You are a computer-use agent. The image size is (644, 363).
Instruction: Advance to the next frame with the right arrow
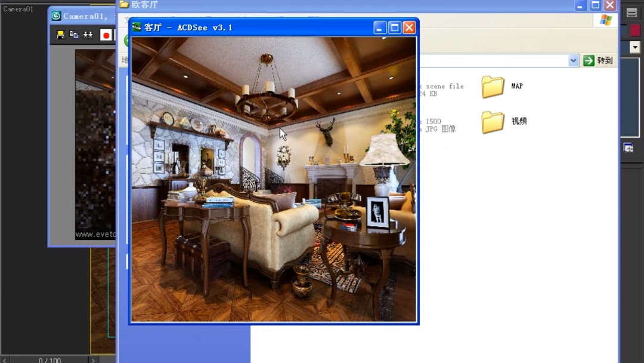[x=93, y=360]
